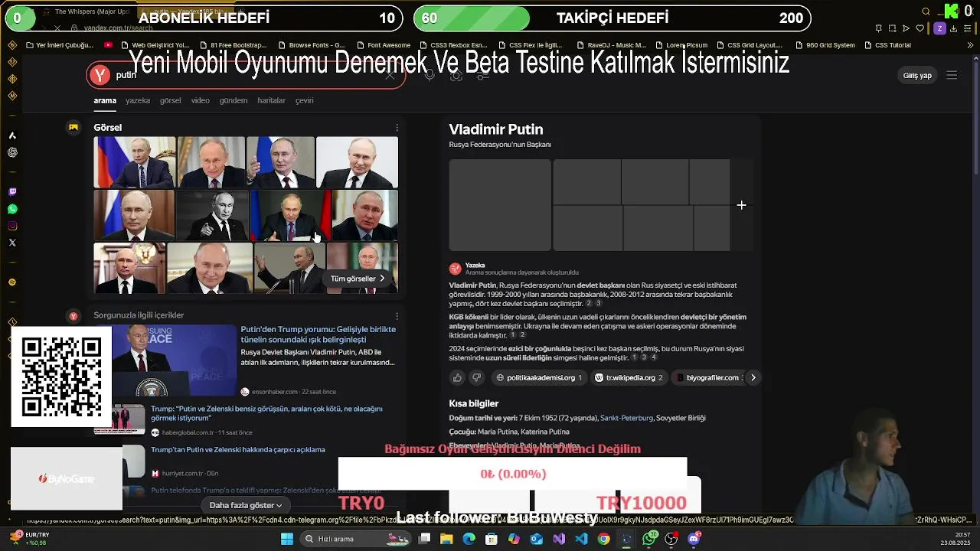The width and height of the screenshot is (980, 551).
Task: Open Yer İmleri Çubuğu bookmarks folder
Action: coord(60,45)
